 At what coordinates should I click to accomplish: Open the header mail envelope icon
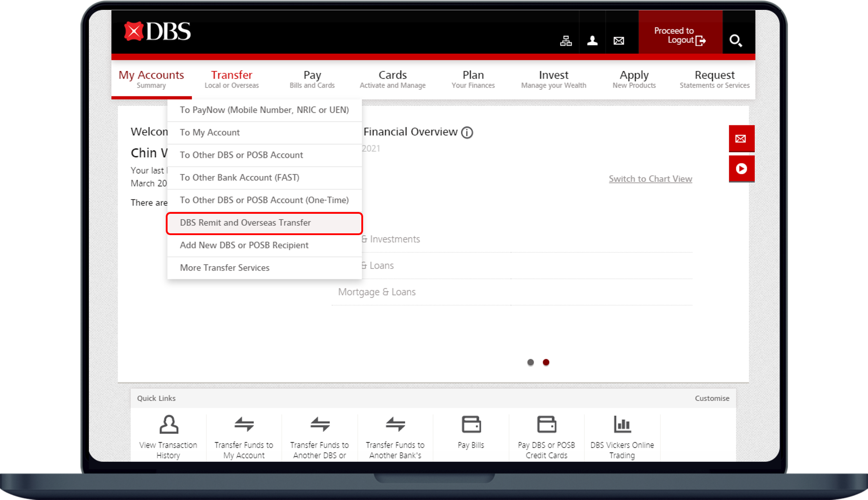(619, 41)
